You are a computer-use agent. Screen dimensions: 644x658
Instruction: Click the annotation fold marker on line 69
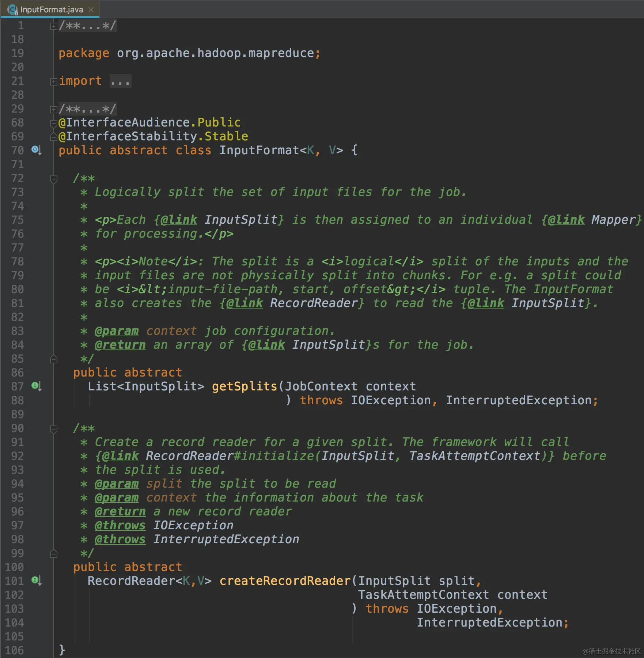[53, 137]
